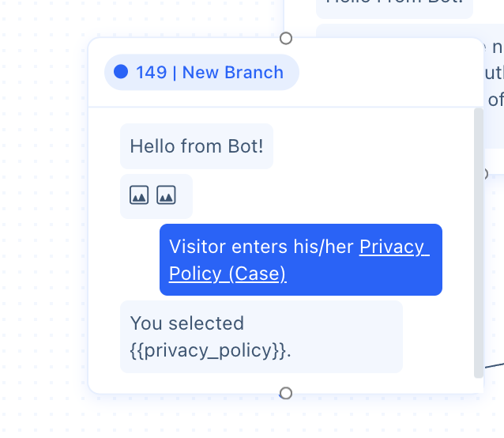Click the top connector circle of New Branch
The width and height of the screenshot is (504, 438).
(x=286, y=39)
